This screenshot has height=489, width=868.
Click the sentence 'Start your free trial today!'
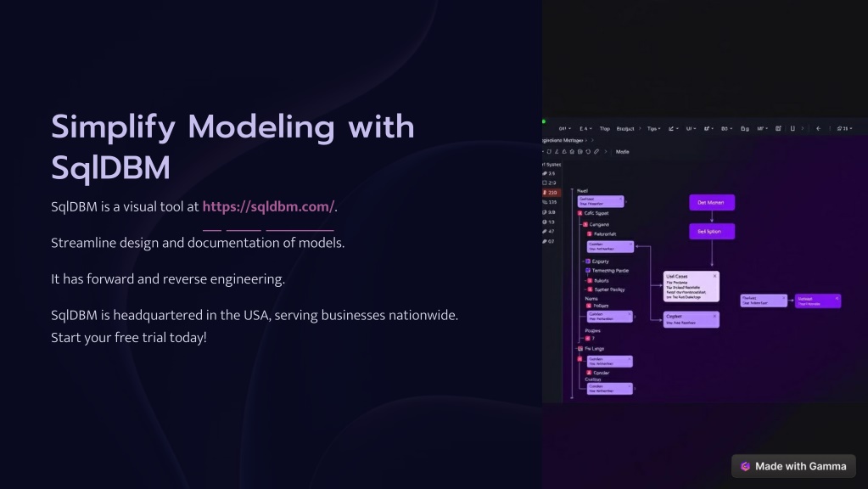click(128, 337)
